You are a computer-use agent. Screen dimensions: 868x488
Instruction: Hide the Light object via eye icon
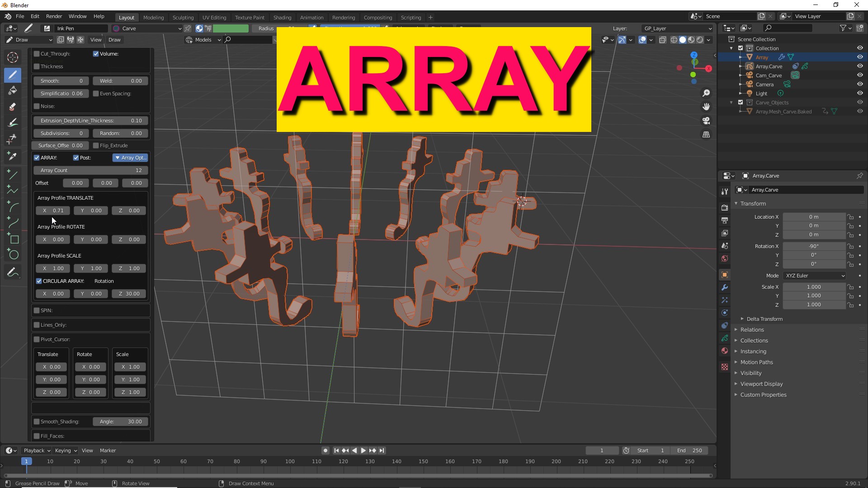[x=860, y=93]
